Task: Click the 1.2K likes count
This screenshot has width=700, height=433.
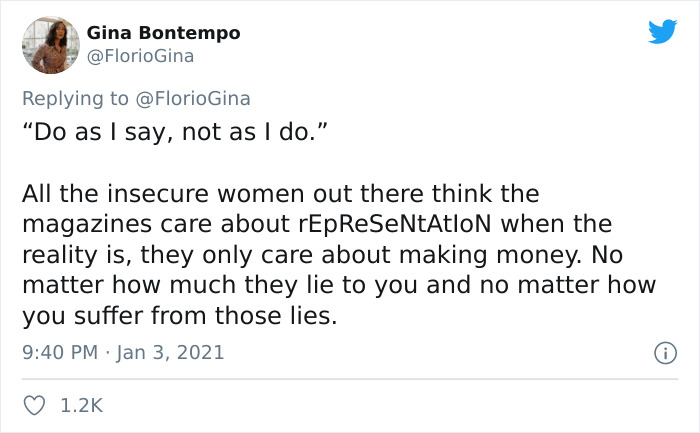Action: pos(81,405)
